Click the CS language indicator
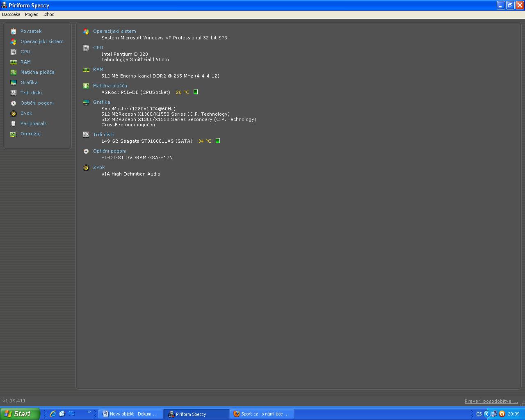 [479, 414]
